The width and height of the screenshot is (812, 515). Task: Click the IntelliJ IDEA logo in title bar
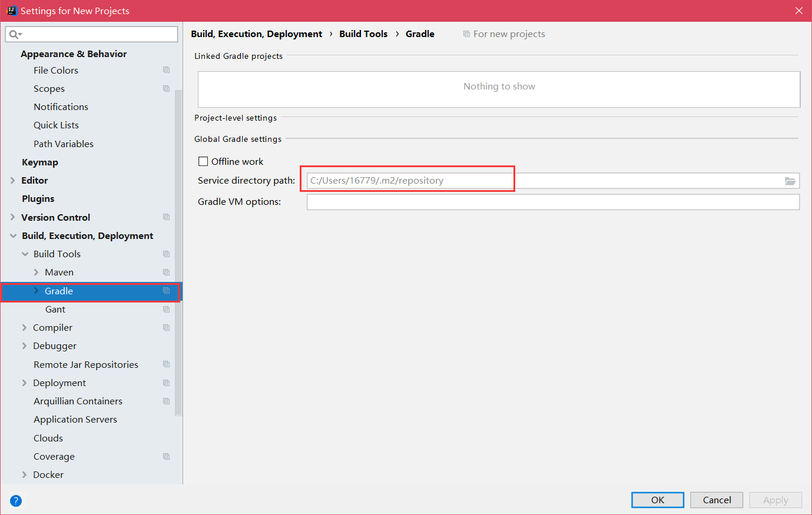(x=11, y=11)
